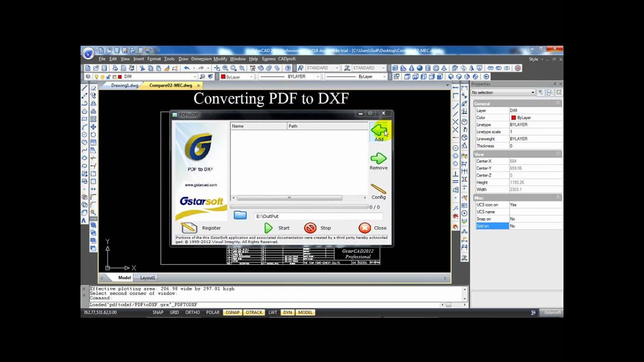Click the Add arrow icon in PDFtoDXF dialog
Image resolution: width=644 pixels, height=362 pixels.
379,130
